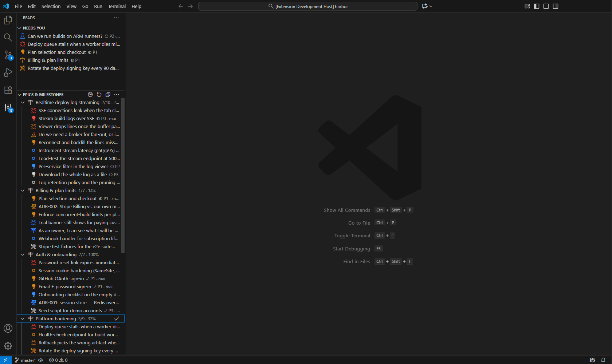Click the dashboard gauge icon in Epics header
The width and height of the screenshot is (612, 364).
click(x=90, y=95)
